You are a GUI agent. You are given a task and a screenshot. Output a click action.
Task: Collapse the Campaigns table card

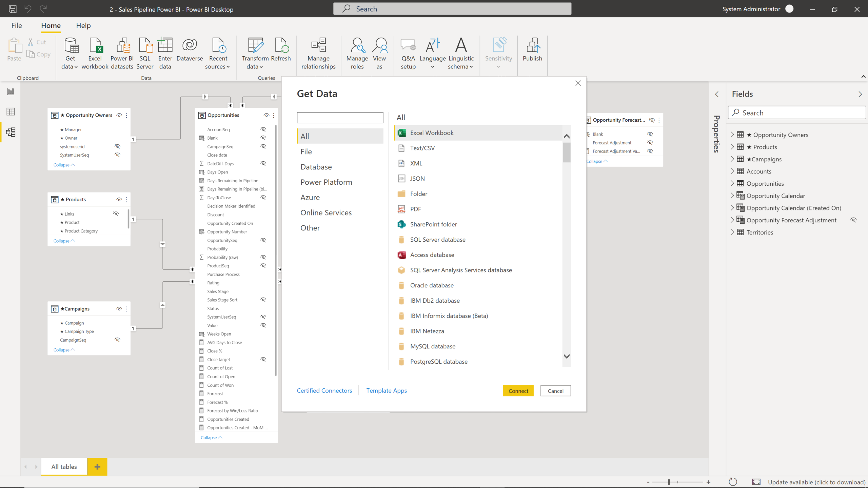pyautogui.click(x=64, y=350)
